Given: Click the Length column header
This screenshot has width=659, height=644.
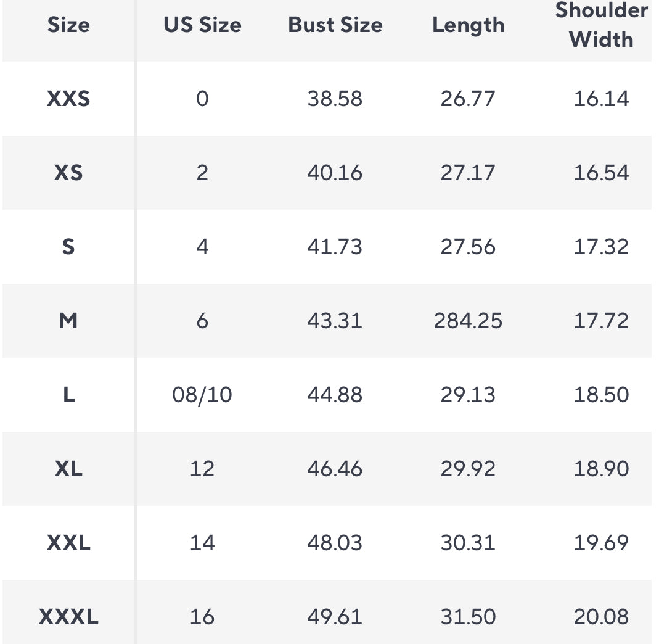Looking at the screenshot, I should pos(468,25).
